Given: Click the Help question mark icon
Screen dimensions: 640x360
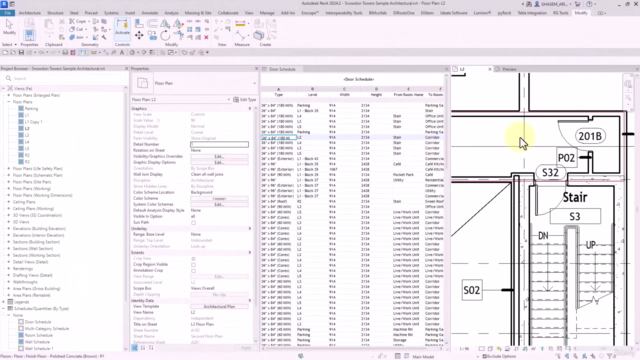Looking at the screenshot, I should tap(589, 4).
